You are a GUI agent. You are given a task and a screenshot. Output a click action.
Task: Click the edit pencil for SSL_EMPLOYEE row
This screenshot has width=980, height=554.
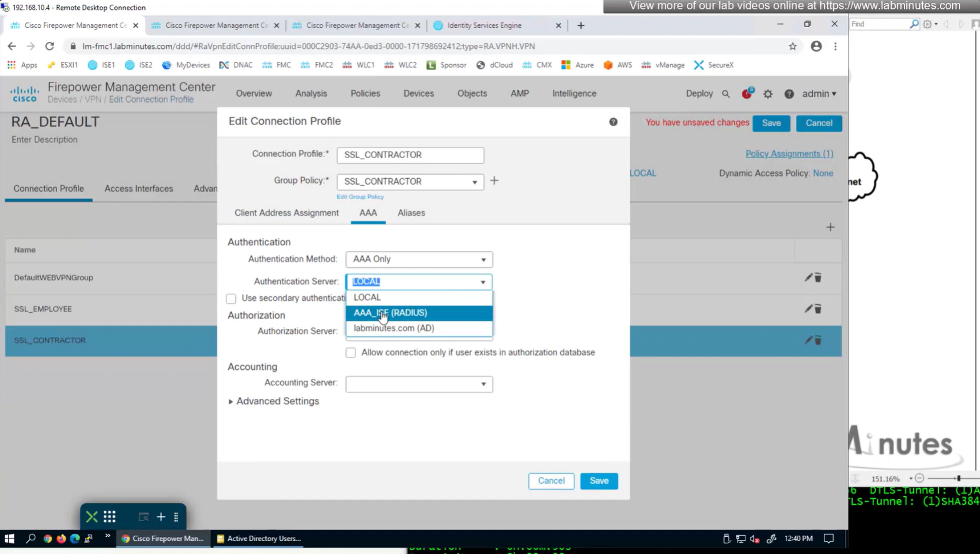808,309
